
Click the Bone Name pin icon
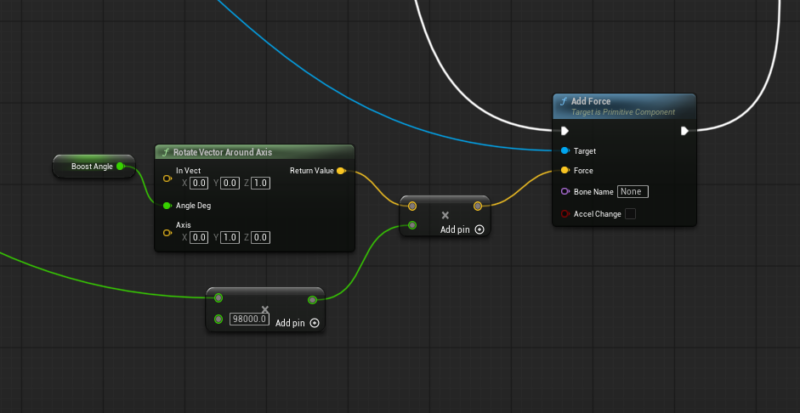coord(565,191)
